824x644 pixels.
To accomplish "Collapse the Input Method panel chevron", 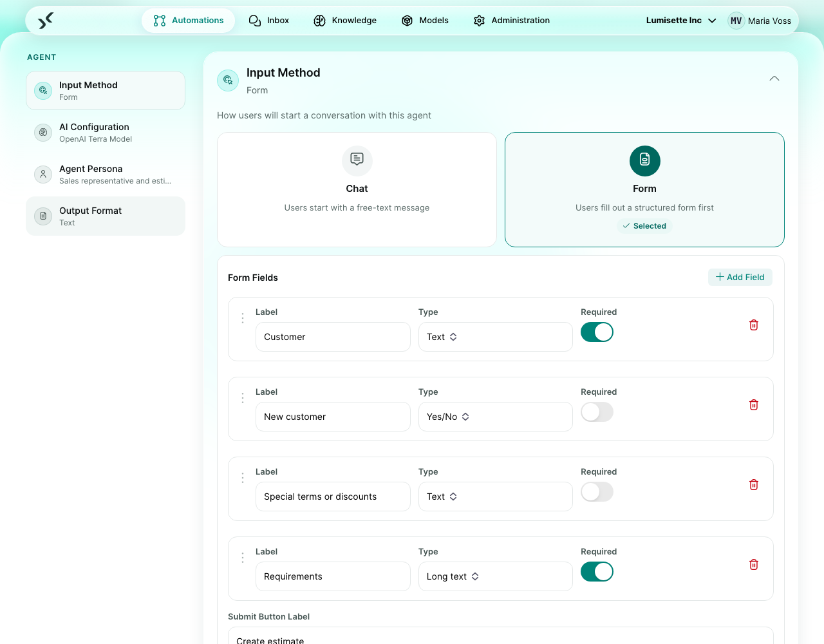I will [x=774, y=79].
